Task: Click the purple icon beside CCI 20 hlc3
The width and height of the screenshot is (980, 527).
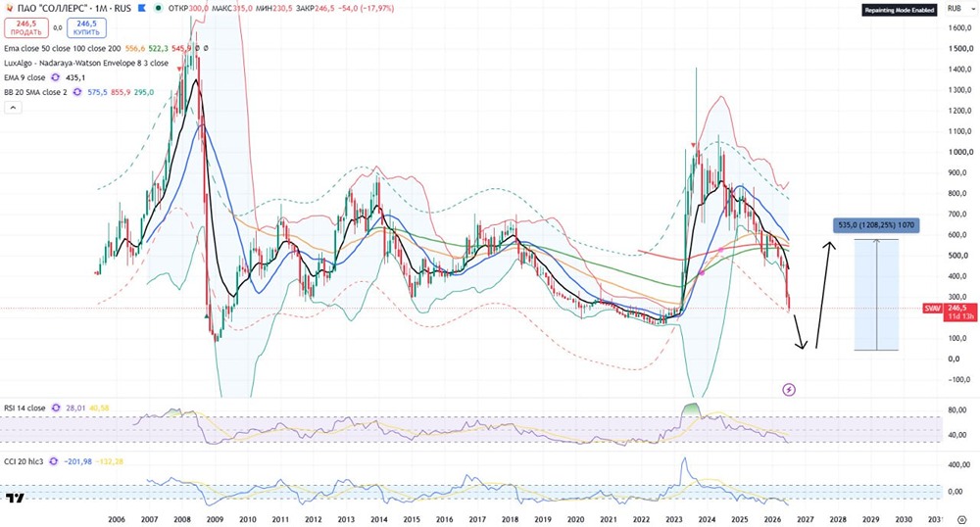Action: click(x=54, y=461)
